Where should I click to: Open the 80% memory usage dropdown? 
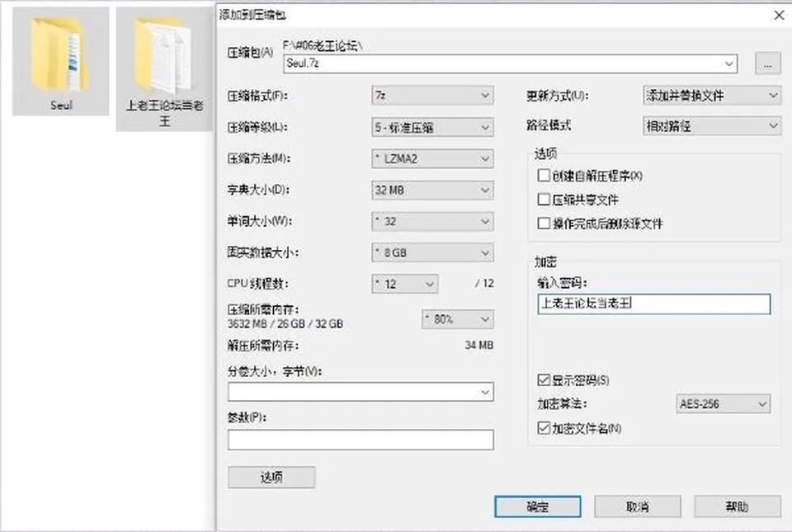pyautogui.click(x=458, y=319)
